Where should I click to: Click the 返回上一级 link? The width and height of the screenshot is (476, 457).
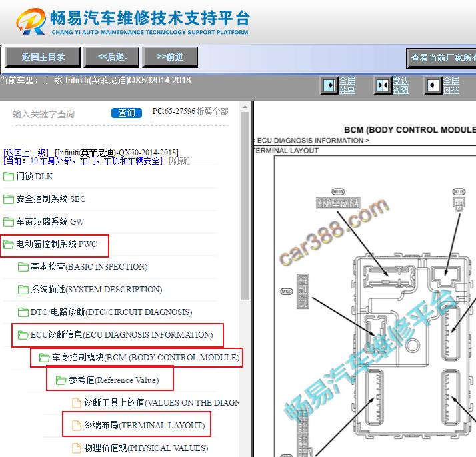pos(26,153)
